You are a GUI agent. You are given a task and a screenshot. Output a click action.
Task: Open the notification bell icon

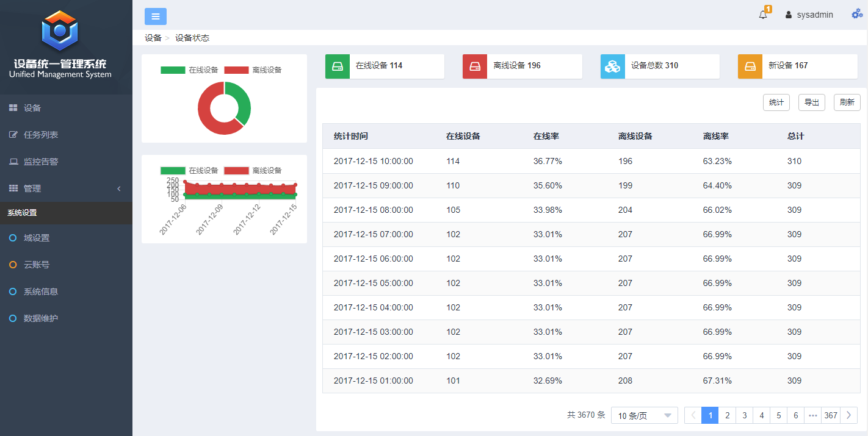pos(763,15)
